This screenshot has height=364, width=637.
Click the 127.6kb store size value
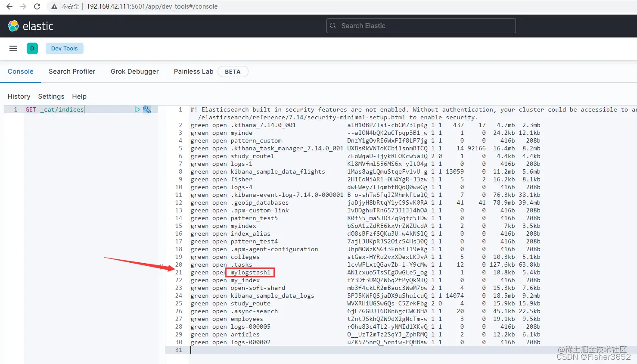pos(502,264)
